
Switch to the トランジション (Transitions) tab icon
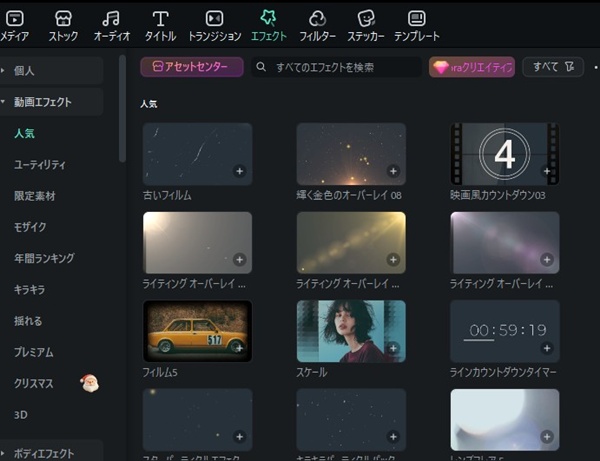214,19
